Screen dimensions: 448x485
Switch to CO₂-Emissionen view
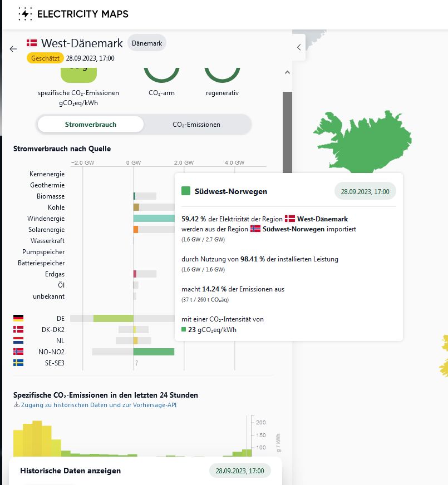point(196,124)
